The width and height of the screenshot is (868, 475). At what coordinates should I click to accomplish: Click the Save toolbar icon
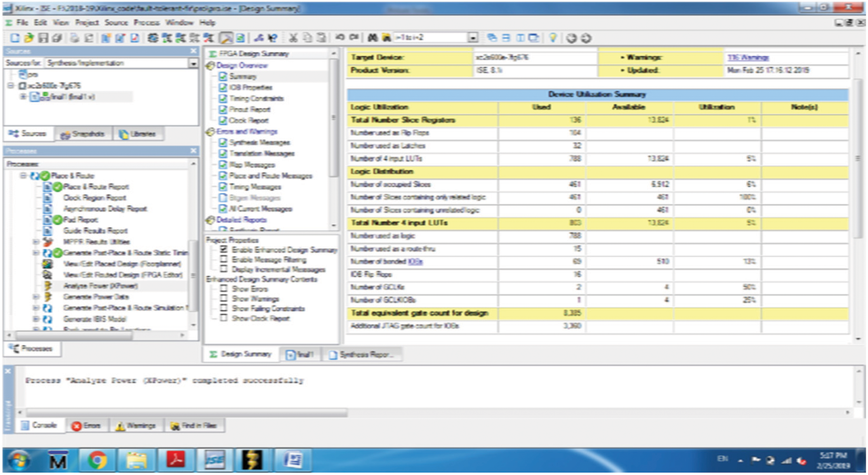click(x=43, y=38)
